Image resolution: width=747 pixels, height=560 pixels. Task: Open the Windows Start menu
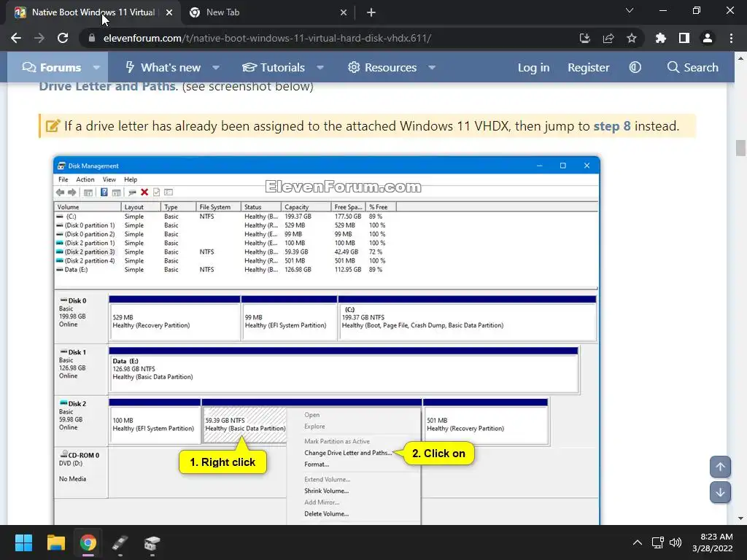[x=23, y=542]
